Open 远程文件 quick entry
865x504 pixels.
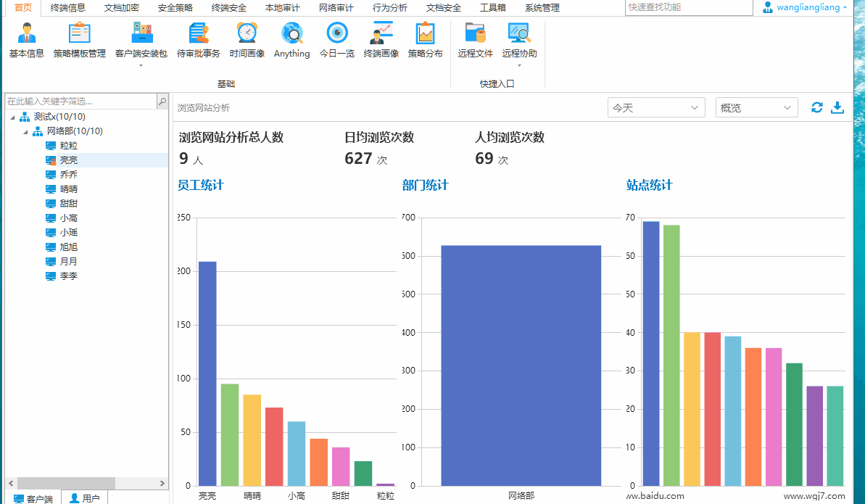(x=475, y=40)
